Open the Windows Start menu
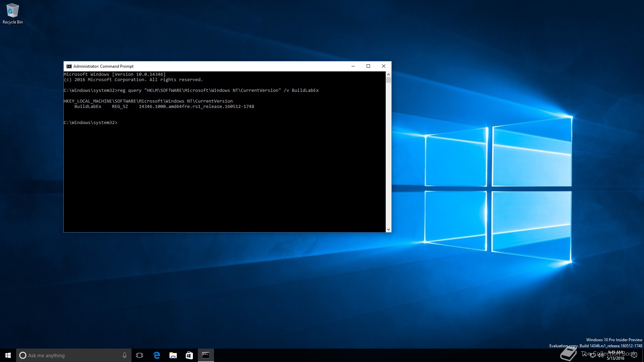Screen dimensions: 644x362 pyautogui.click(x=8, y=355)
